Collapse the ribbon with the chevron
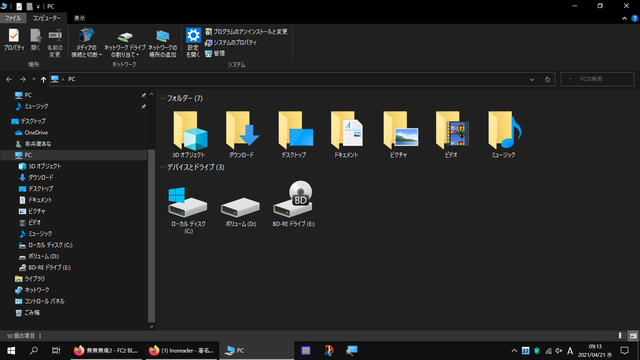 (x=624, y=18)
